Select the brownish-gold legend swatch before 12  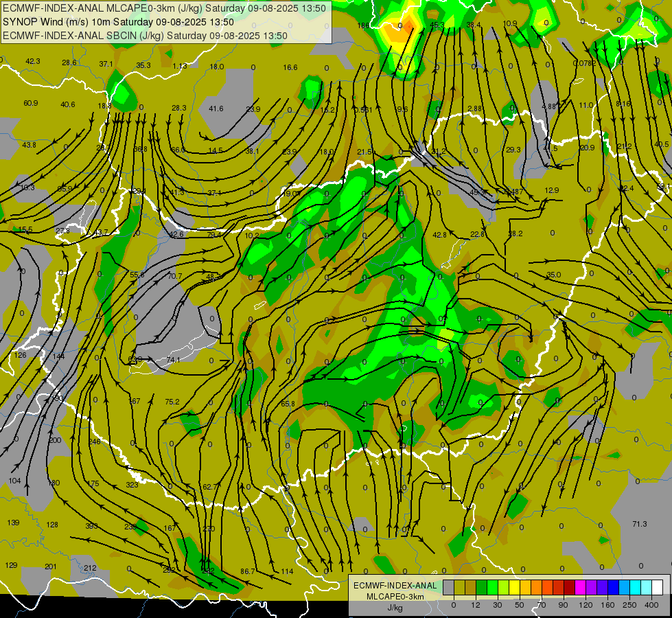(471, 588)
